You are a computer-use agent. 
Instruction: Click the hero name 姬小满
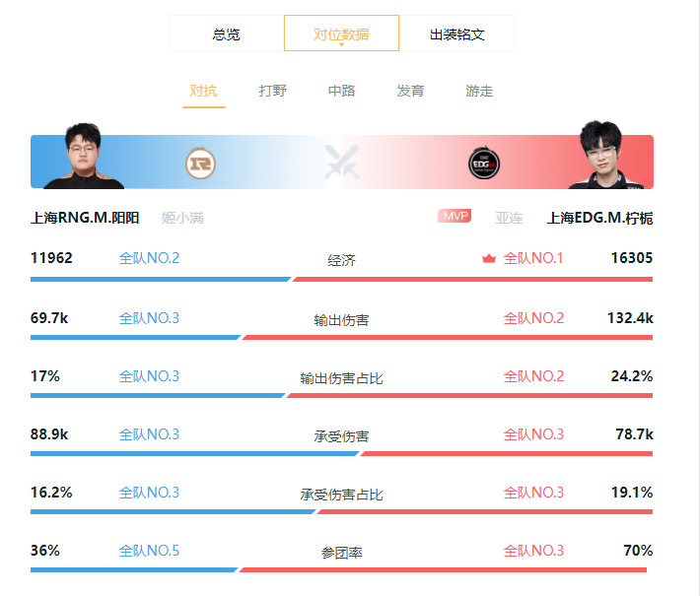pyautogui.click(x=182, y=218)
